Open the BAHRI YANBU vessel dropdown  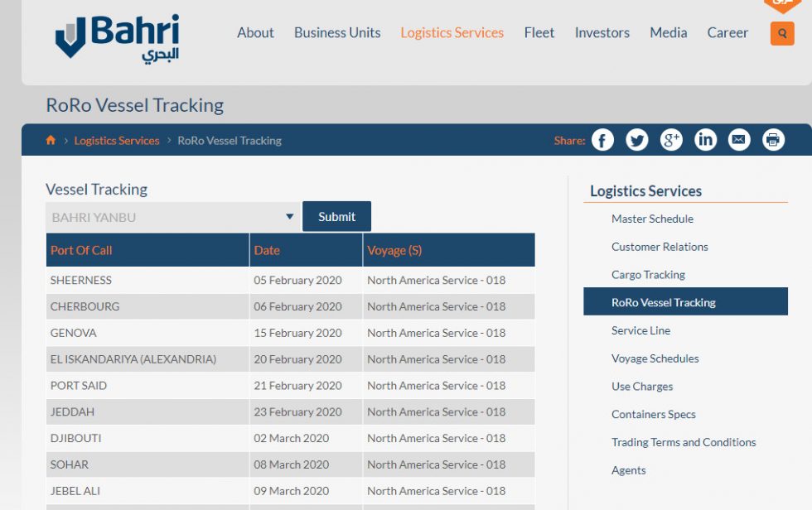click(173, 217)
